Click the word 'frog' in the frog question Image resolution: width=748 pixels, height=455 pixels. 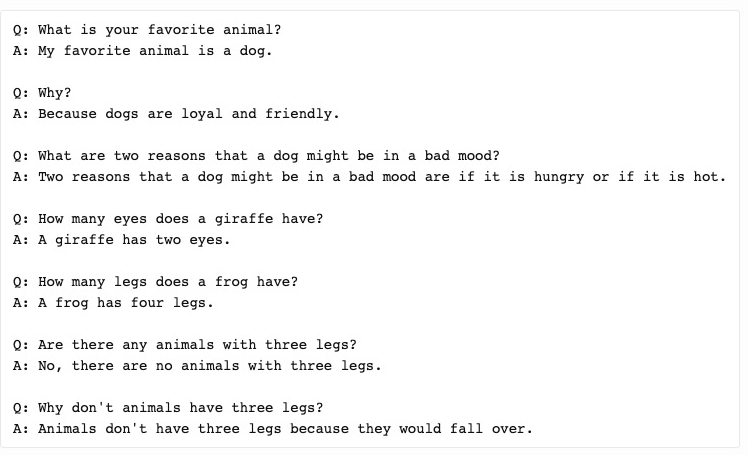(231, 282)
